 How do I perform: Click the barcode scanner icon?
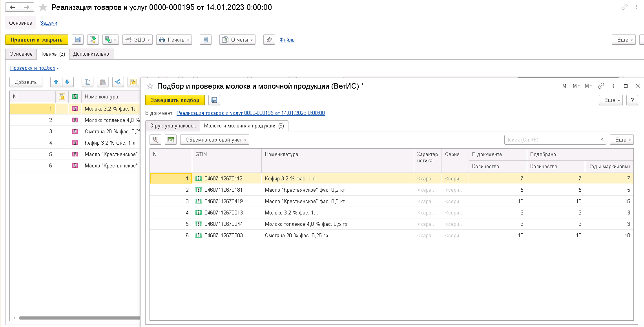(155, 140)
